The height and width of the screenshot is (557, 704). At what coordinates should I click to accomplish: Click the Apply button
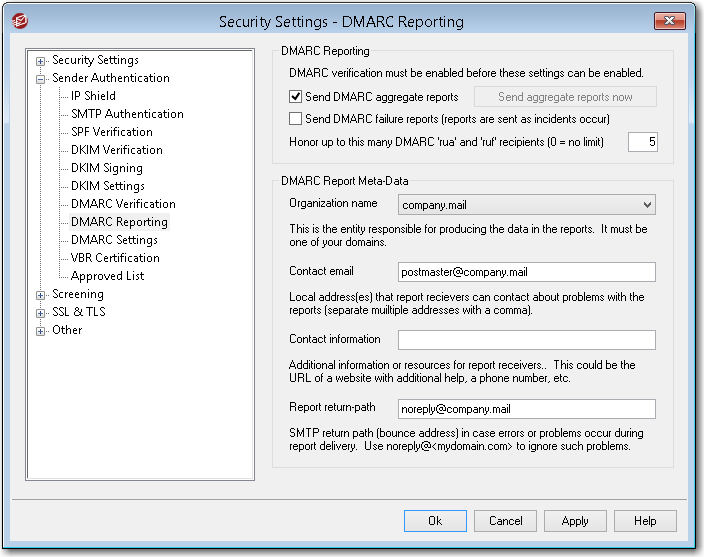coord(575,521)
